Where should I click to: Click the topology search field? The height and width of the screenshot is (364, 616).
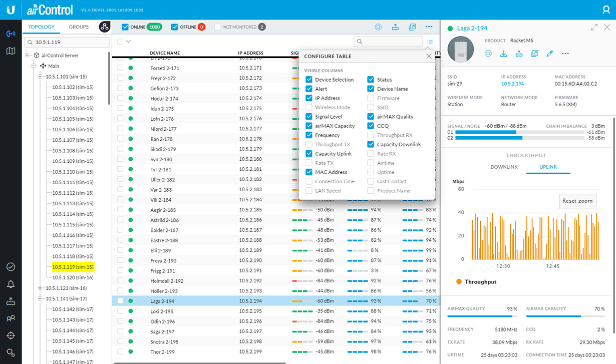point(67,43)
